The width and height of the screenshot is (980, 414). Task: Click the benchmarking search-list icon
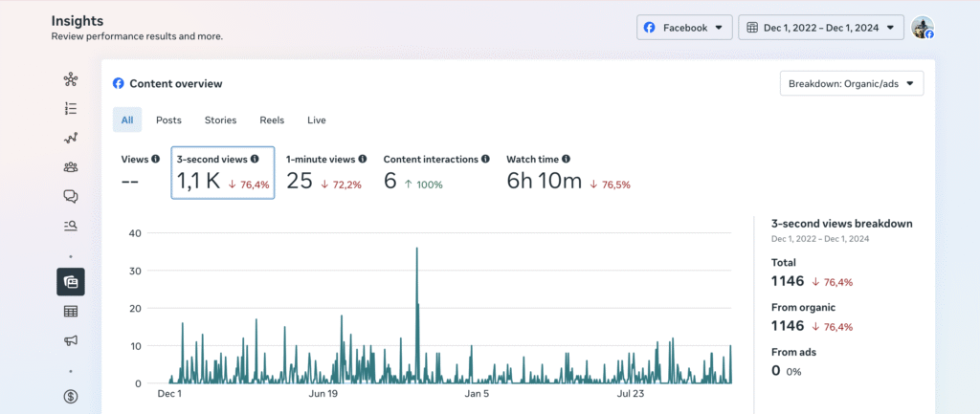(70, 226)
